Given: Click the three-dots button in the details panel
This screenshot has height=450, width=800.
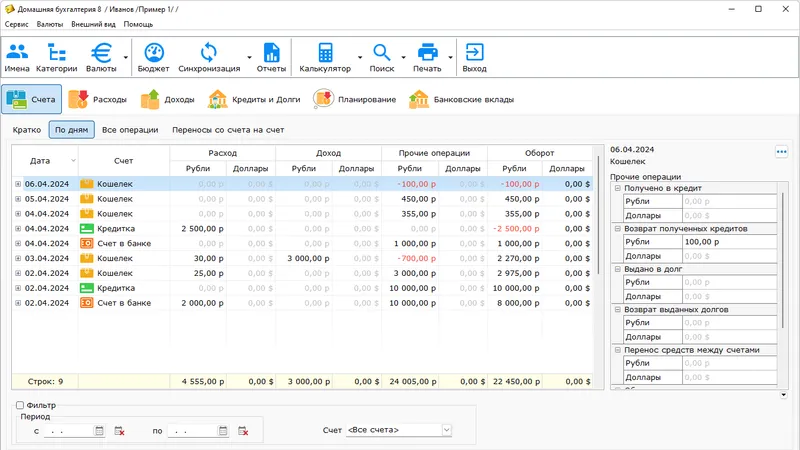Looking at the screenshot, I should (x=781, y=152).
